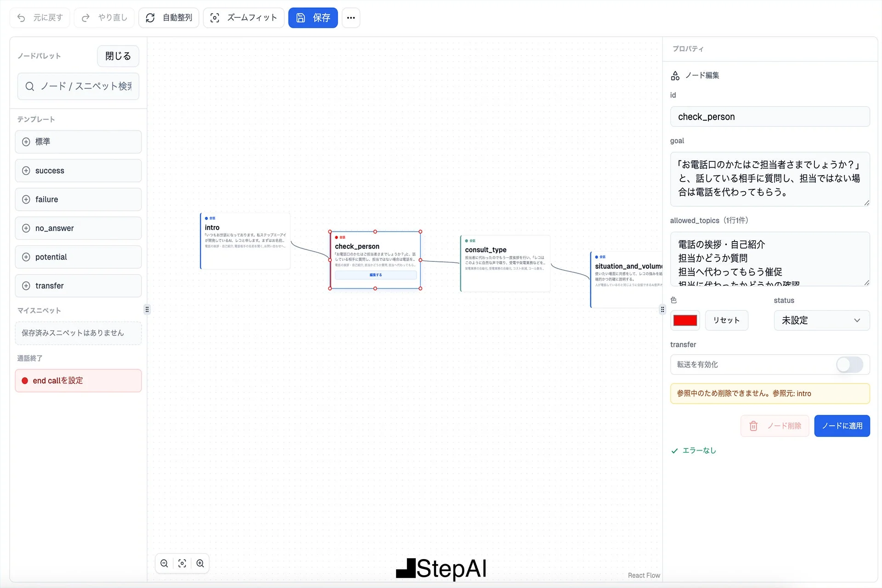
Task: Click the end callを設定 button
Action: (x=78, y=380)
